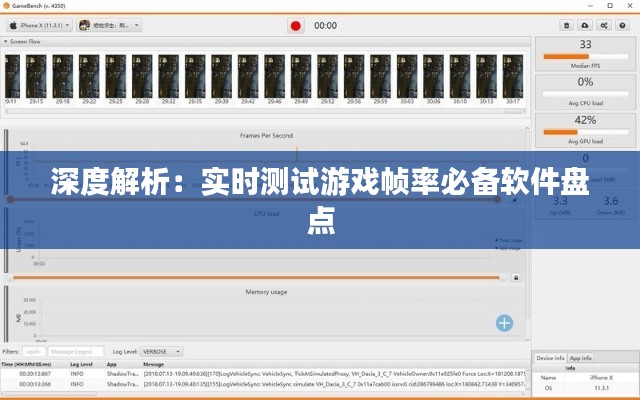Click Screen Flow scrollbar left arrow
The height and width of the screenshot is (400, 640).
click(x=7, y=111)
